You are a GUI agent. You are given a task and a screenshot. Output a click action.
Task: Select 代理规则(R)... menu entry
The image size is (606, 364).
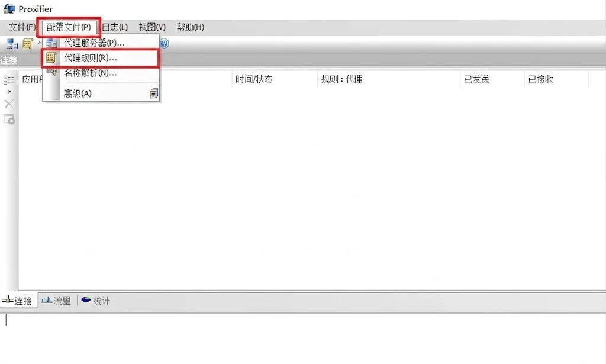pyautogui.click(x=101, y=59)
